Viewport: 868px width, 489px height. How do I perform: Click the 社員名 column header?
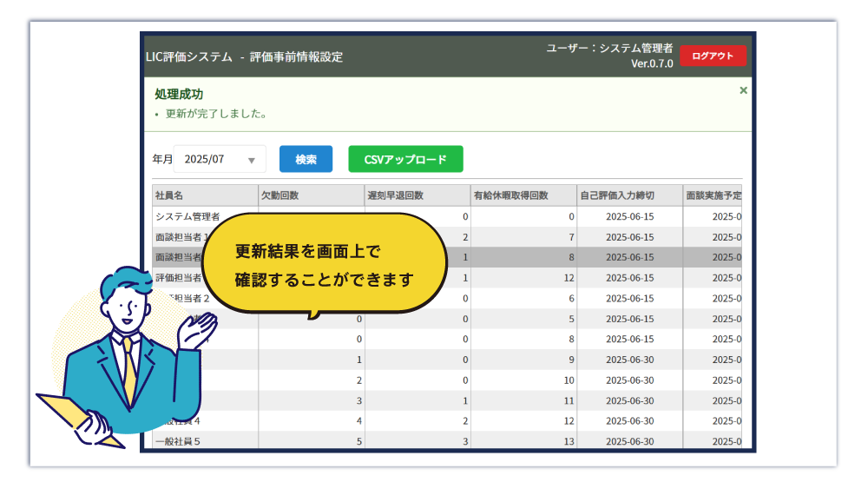point(205,195)
